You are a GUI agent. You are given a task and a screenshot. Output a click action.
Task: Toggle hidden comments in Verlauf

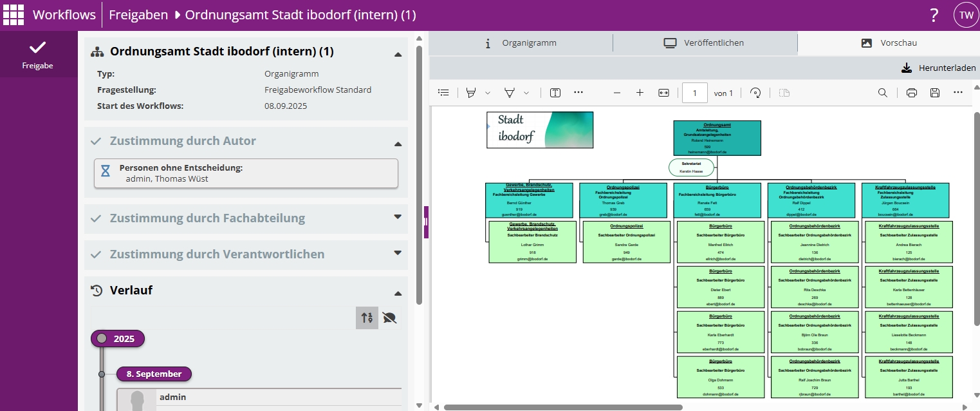pyautogui.click(x=389, y=318)
